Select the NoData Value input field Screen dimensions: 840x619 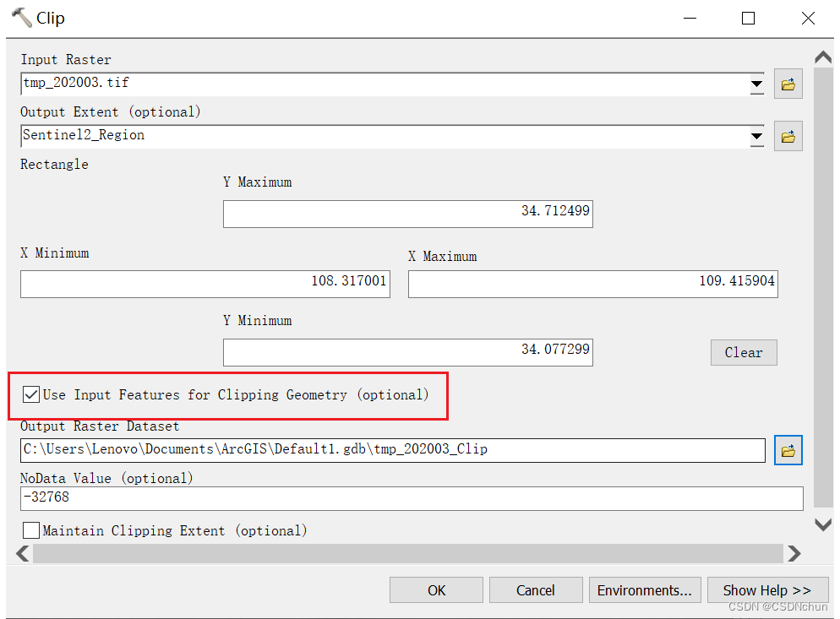coord(412,498)
